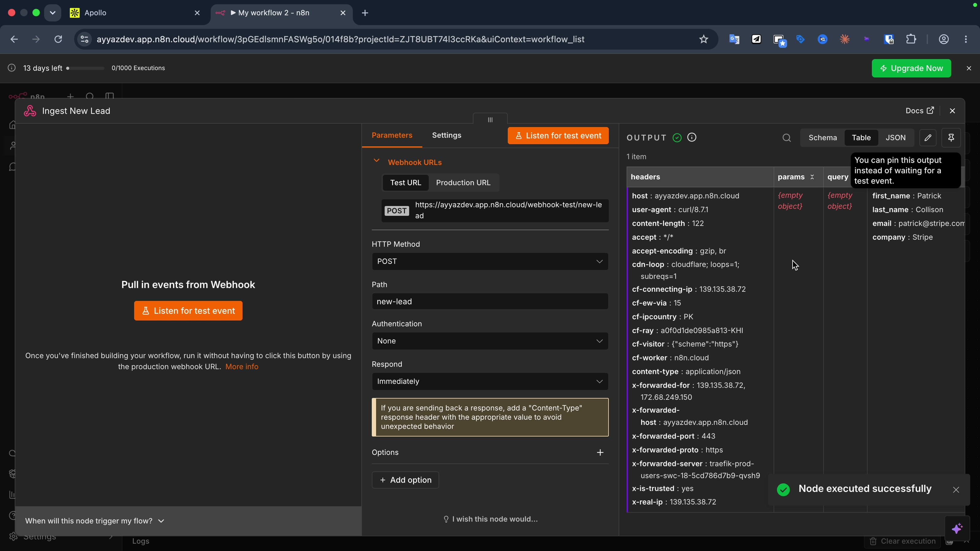Open Chrome three-dot menu
Image resolution: width=980 pixels, height=551 pixels.
(x=966, y=39)
